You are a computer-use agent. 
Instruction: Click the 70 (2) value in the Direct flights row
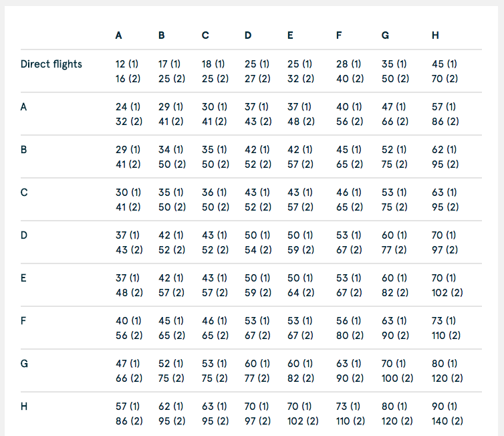tap(445, 78)
